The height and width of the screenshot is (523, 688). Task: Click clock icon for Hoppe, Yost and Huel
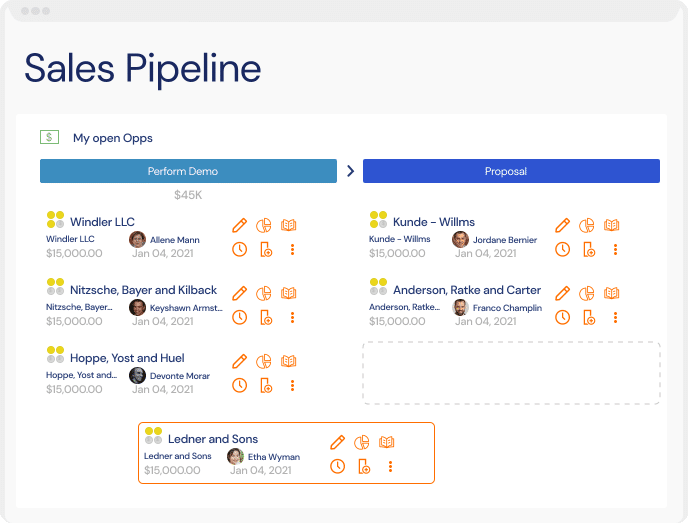[x=240, y=385]
